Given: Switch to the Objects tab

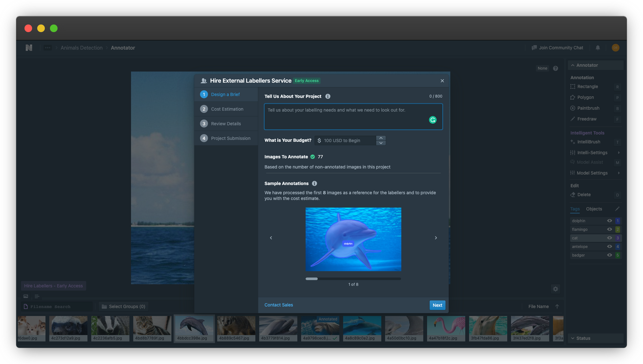Looking at the screenshot, I should [594, 209].
